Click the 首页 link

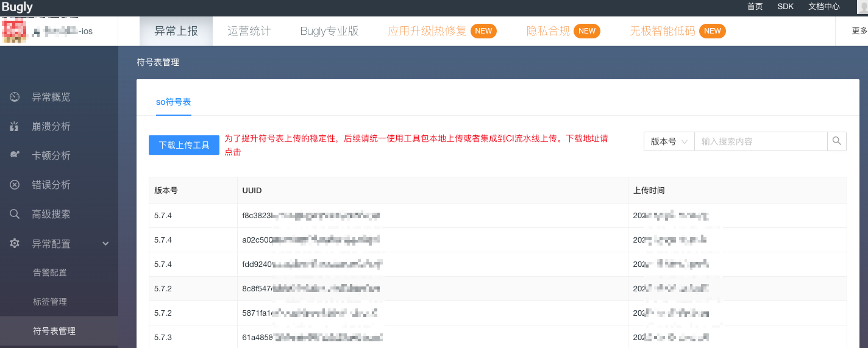pyautogui.click(x=755, y=7)
